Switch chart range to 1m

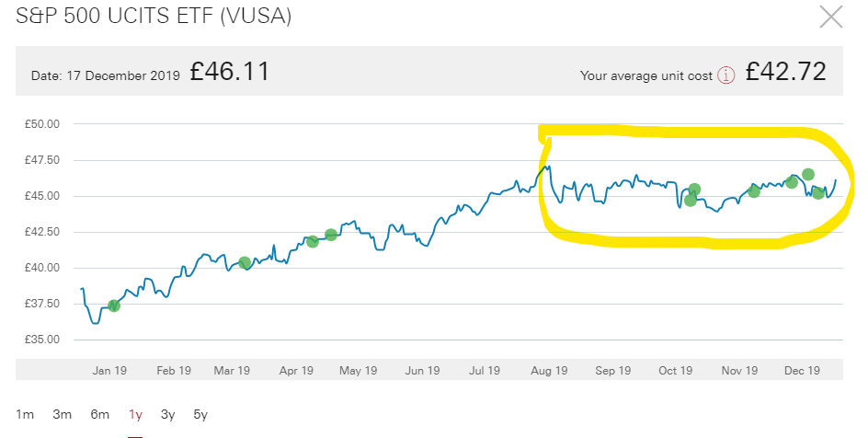point(26,414)
